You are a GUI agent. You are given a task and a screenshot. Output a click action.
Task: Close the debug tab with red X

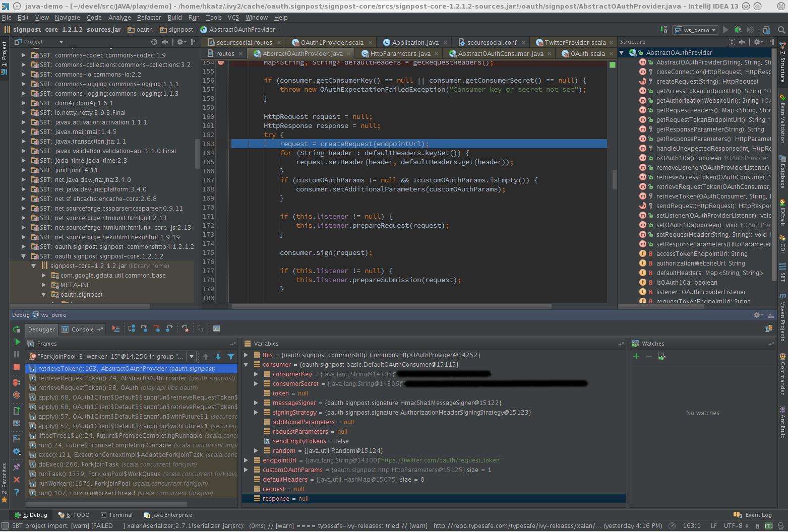(17, 480)
